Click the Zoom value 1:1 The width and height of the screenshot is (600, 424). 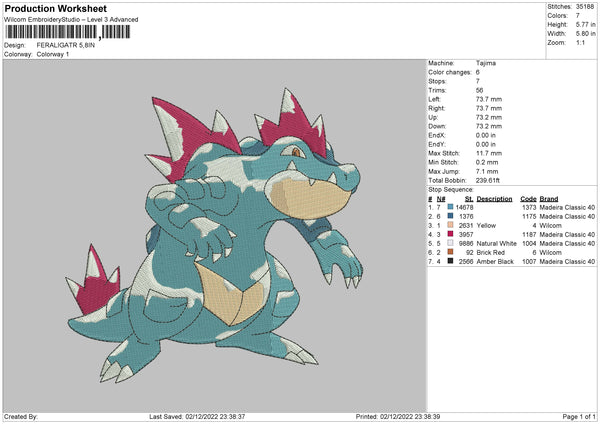[580, 42]
